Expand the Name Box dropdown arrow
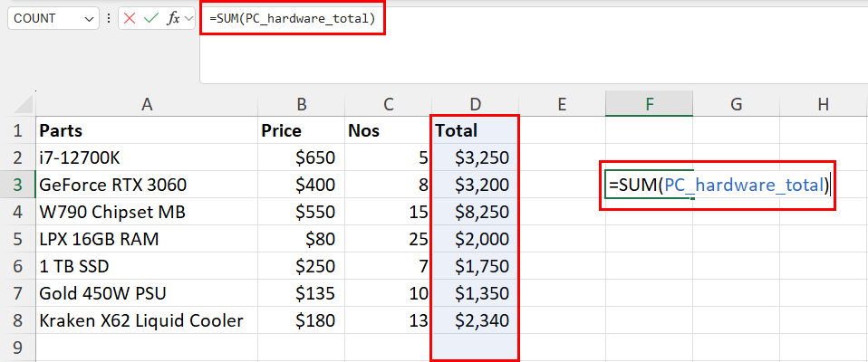Viewport: 868px width, 362px height. 89,19
